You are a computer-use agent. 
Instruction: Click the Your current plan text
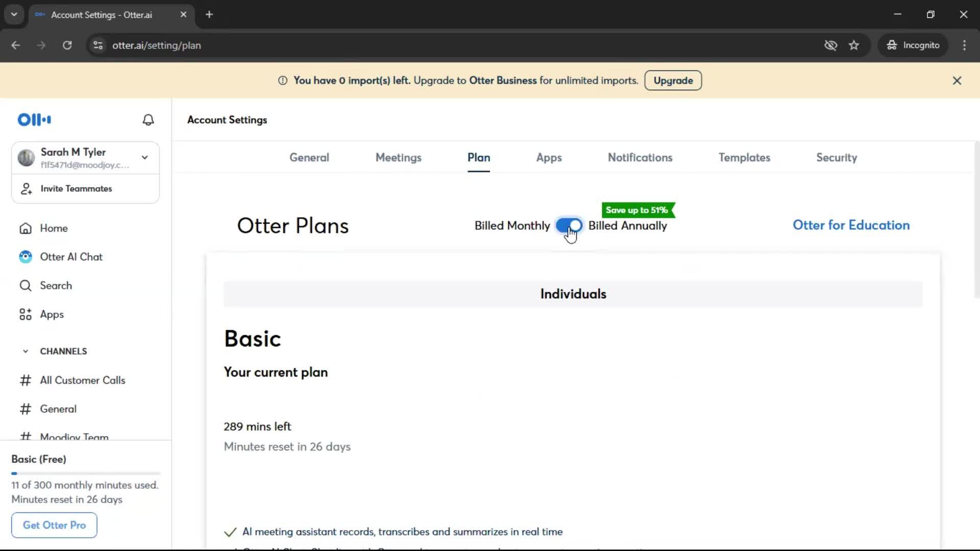coord(276,372)
